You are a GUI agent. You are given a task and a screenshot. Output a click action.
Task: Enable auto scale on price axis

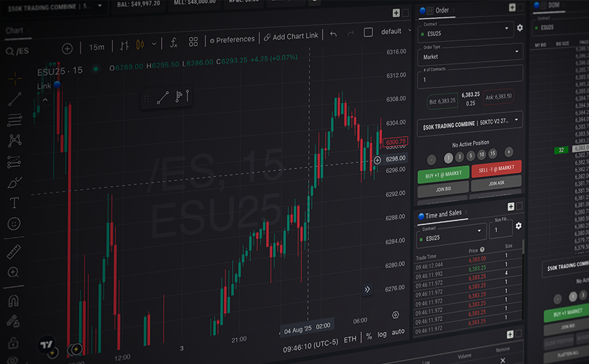[398, 331]
